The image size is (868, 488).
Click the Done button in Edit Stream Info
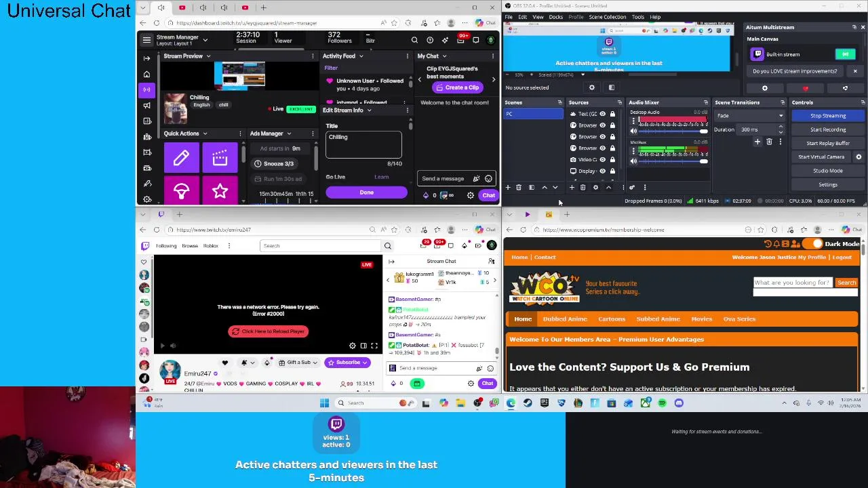pyautogui.click(x=366, y=192)
